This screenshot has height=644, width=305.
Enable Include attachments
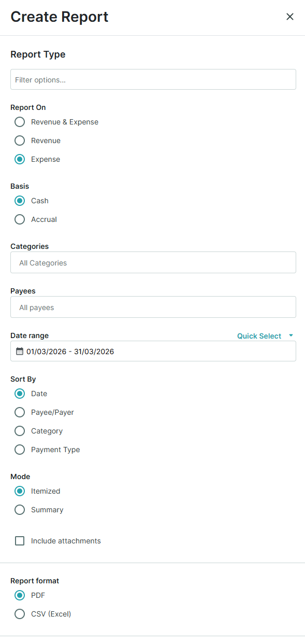coord(19,541)
